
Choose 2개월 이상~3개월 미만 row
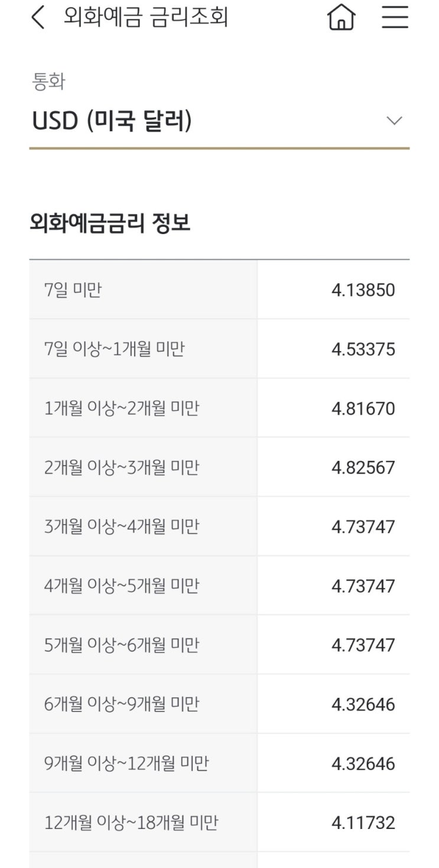pyautogui.click(x=122, y=467)
